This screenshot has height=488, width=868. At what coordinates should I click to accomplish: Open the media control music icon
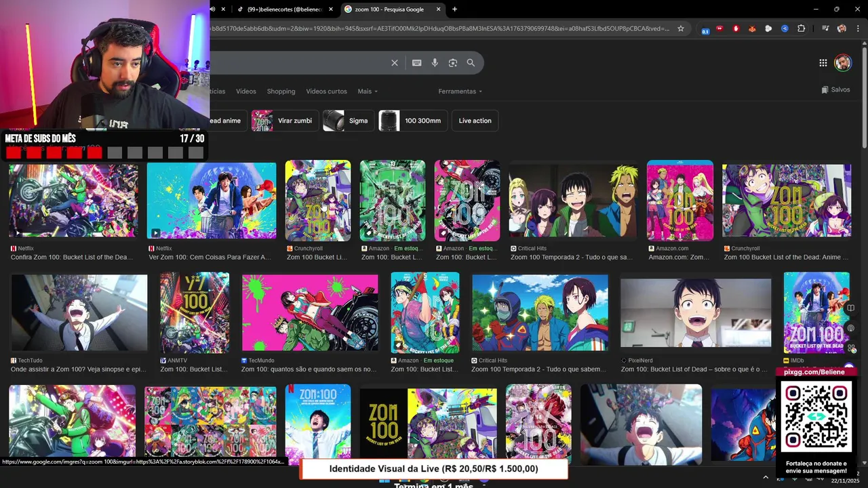click(825, 28)
